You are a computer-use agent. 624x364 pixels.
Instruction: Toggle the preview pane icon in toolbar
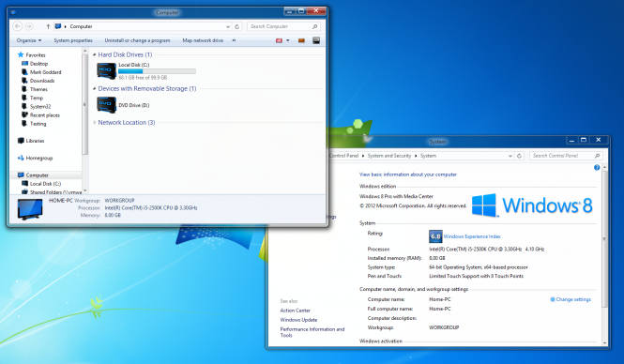coord(301,40)
